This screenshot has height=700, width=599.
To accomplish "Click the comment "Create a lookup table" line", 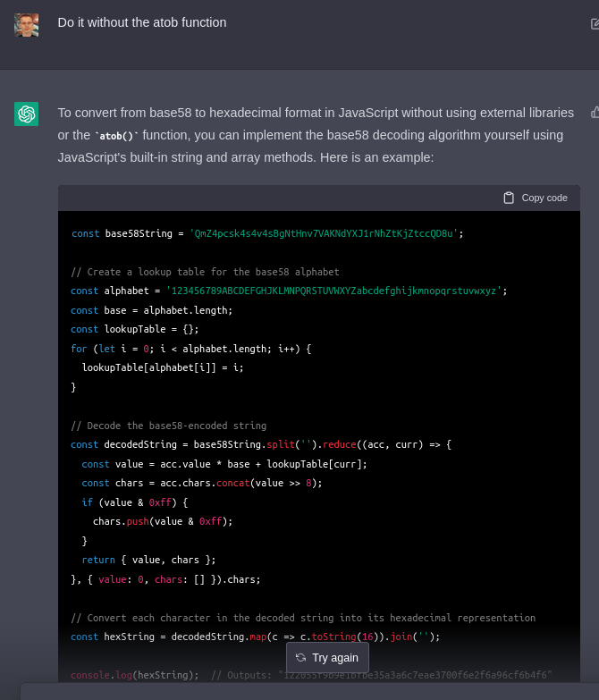I will click(205, 272).
